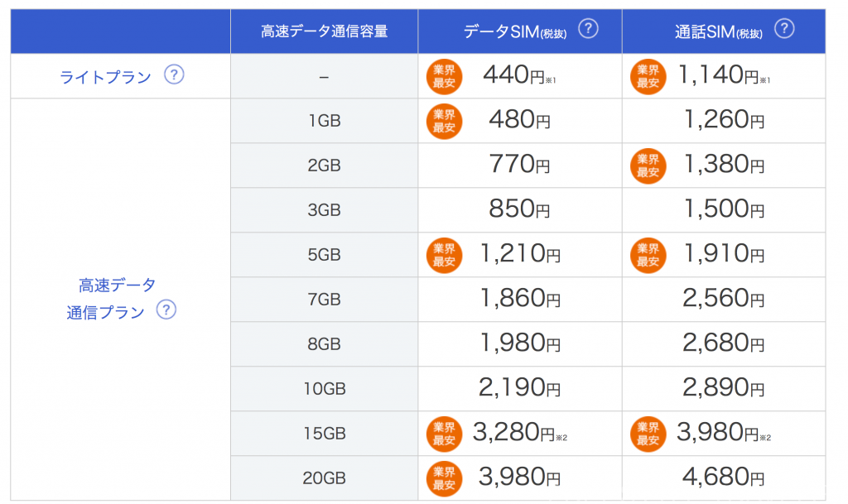Click 業界最安 badge beside 1,910円 price
The height and width of the screenshot is (504, 848).
click(648, 255)
